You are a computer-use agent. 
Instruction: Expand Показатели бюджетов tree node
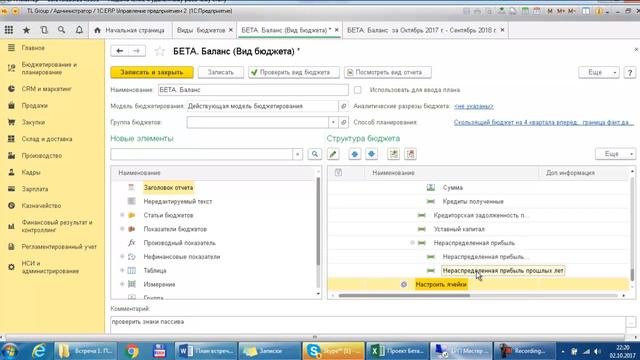pyautogui.click(x=122, y=229)
